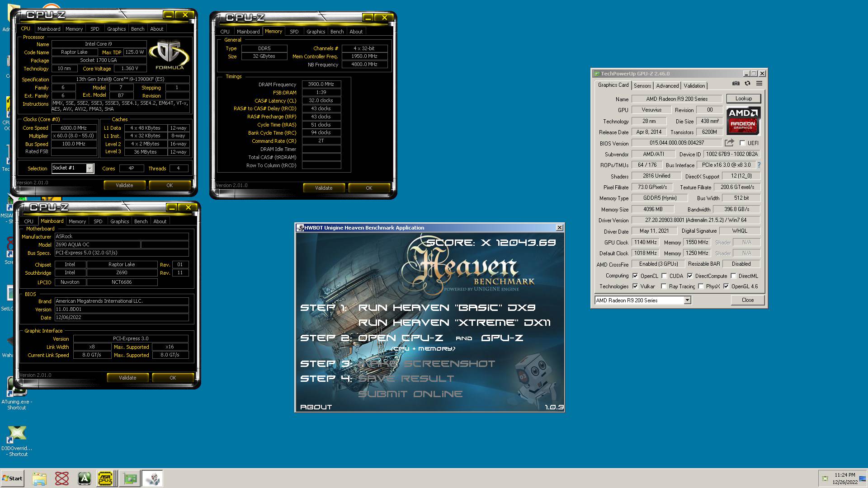Open the About tab in CPU-Z Memory window
This screenshot has width=868, height=488.
click(356, 32)
